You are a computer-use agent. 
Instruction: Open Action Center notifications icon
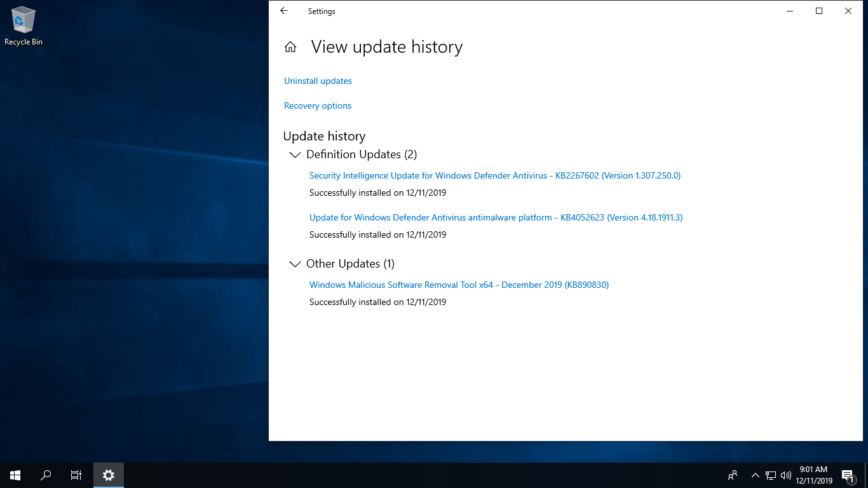tap(848, 475)
